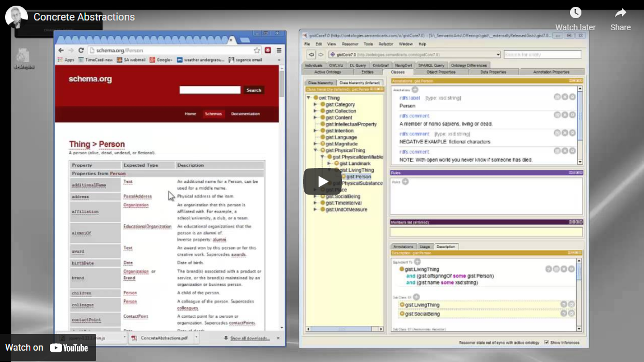Expand the gist:Magnitude node

pos(315,144)
